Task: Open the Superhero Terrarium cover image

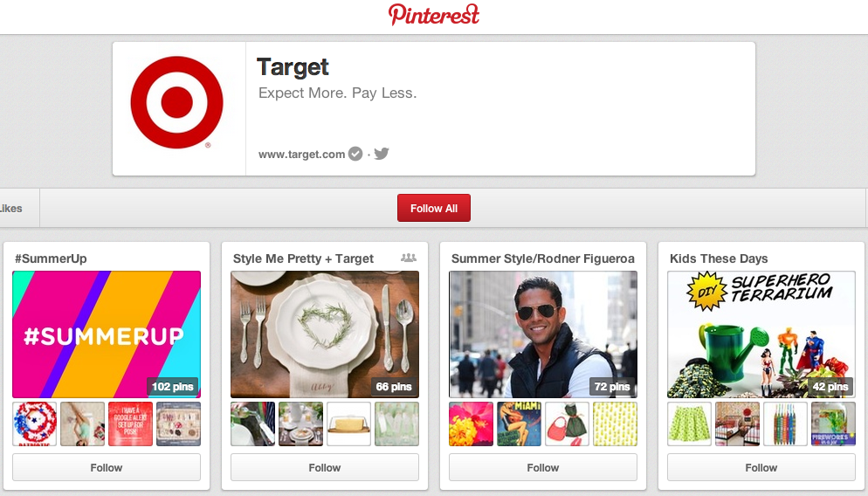Action: (761, 334)
